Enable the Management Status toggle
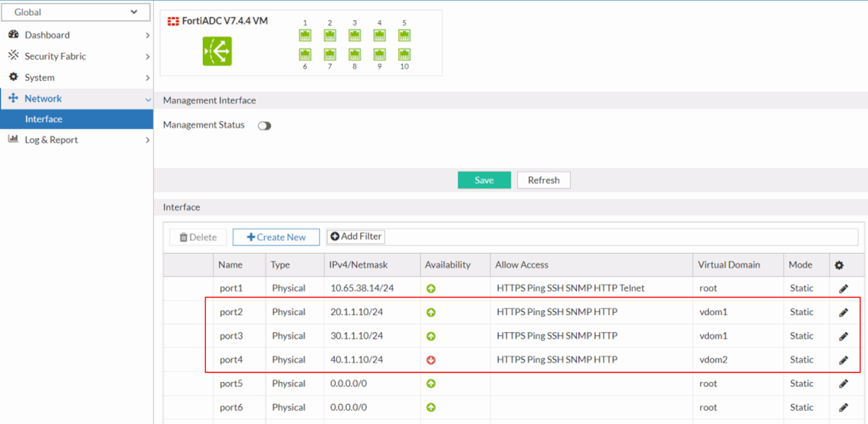The width and height of the screenshot is (868, 424). pyautogui.click(x=264, y=125)
